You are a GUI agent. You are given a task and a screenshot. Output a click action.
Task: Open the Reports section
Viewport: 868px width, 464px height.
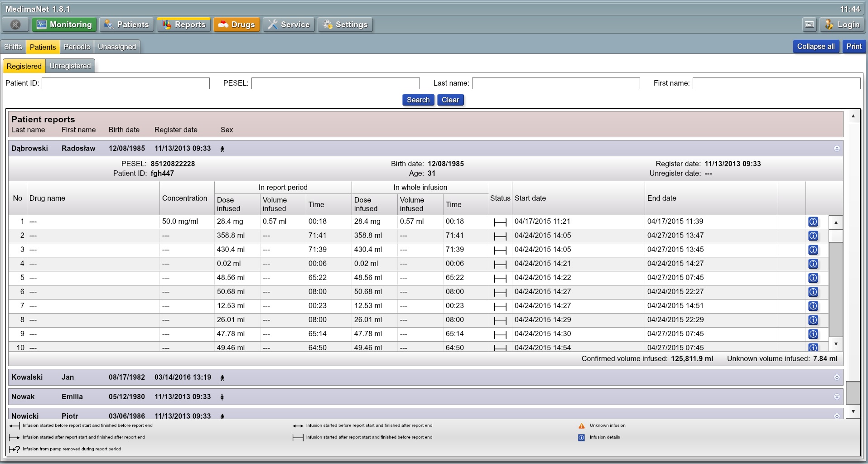(x=183, y=24)
